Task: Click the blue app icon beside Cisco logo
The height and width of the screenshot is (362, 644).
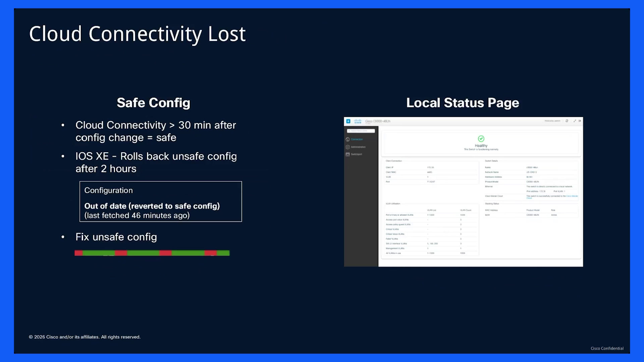Action: pyautogui.click(x=348, y=121)
